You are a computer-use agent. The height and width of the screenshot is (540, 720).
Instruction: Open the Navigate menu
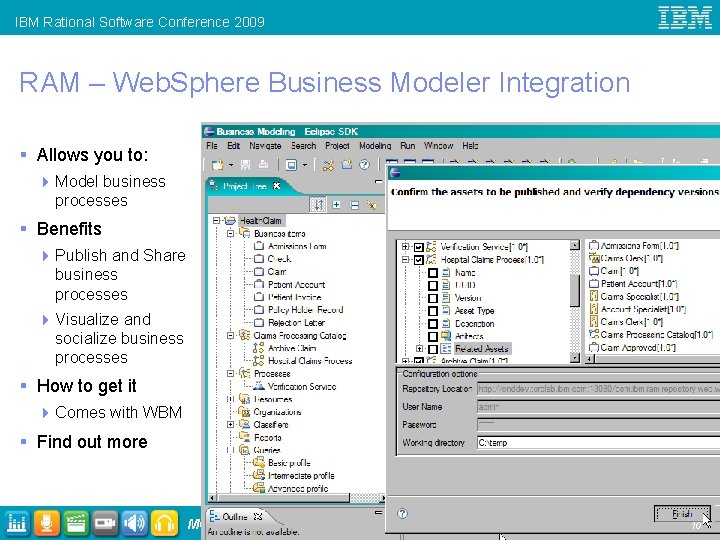pyautogui.click(x=265, y=146)
